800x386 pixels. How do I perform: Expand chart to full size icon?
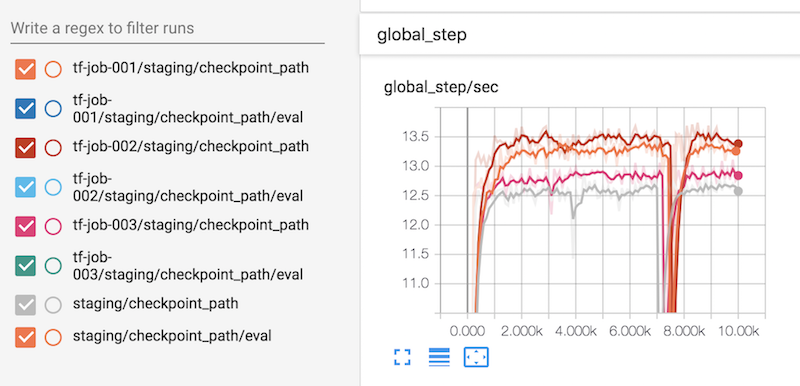(402, 357)
